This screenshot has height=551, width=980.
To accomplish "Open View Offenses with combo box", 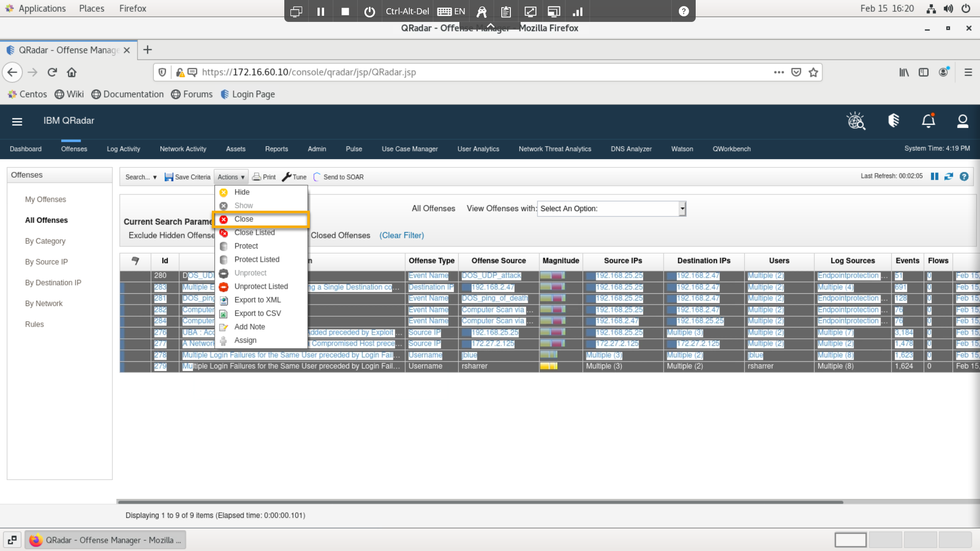I will tap(611, 209).
